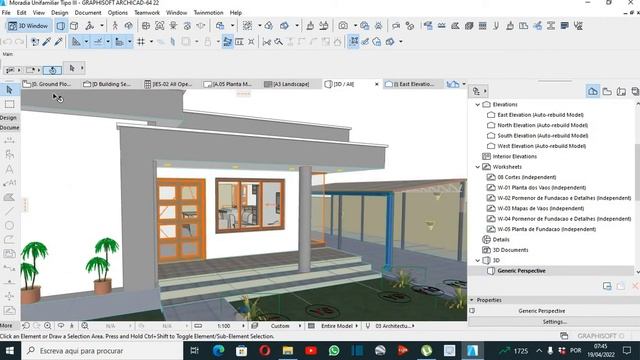
Task: Click the Windows search box
Action: point(102,351)
